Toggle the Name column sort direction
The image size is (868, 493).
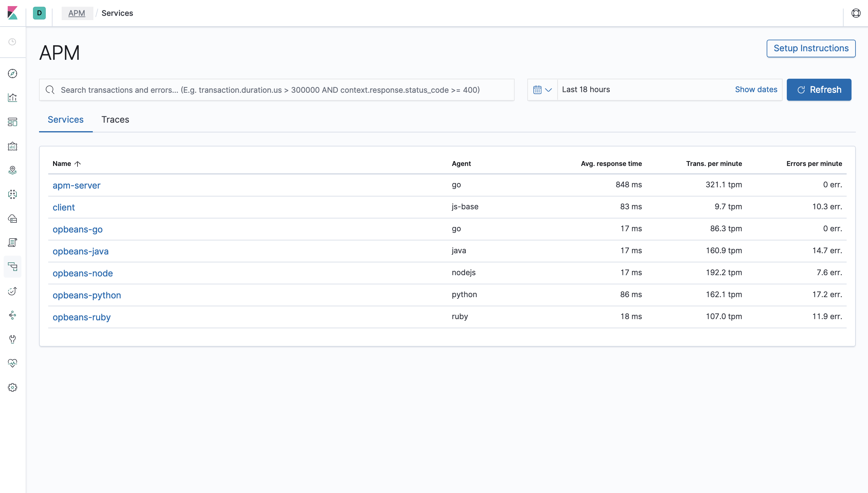coord(66,164)
